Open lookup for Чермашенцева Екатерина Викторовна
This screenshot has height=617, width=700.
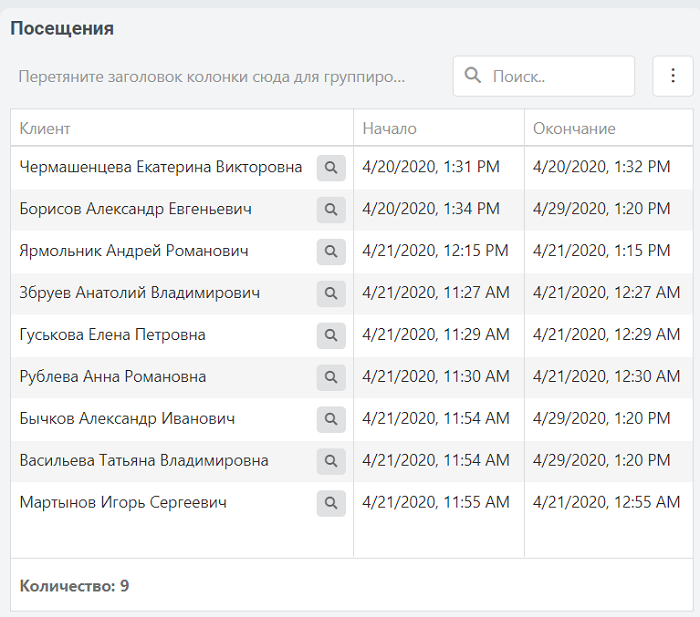tap(331, 168)
